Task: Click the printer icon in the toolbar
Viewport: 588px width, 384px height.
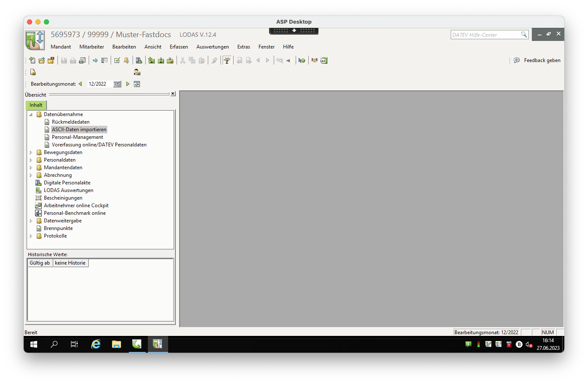Action: 73,60
